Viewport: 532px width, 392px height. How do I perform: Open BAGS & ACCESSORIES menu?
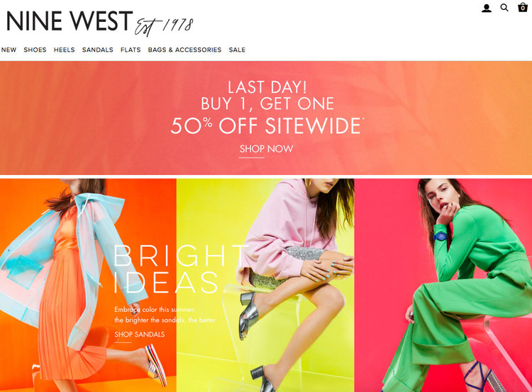(x=184, y=50)
